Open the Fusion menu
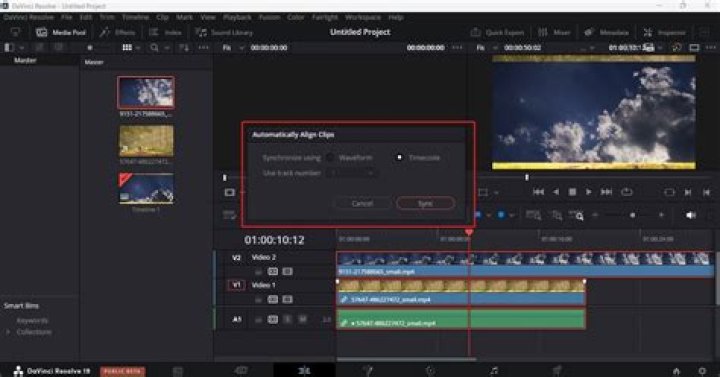This screenshot has height=377, width=720. coord(270,17)
